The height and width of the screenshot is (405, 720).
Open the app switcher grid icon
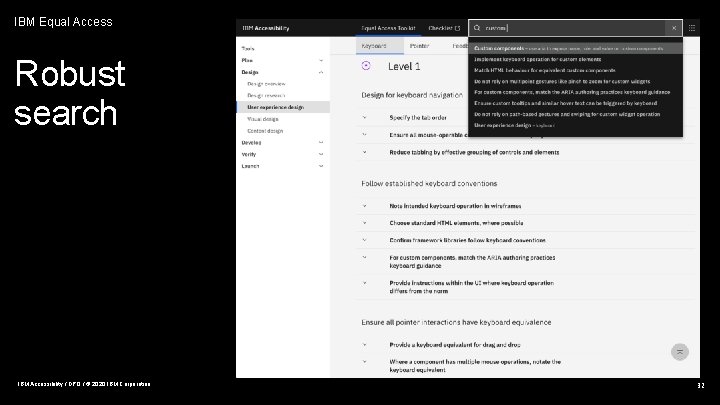(x=692, y=28)
